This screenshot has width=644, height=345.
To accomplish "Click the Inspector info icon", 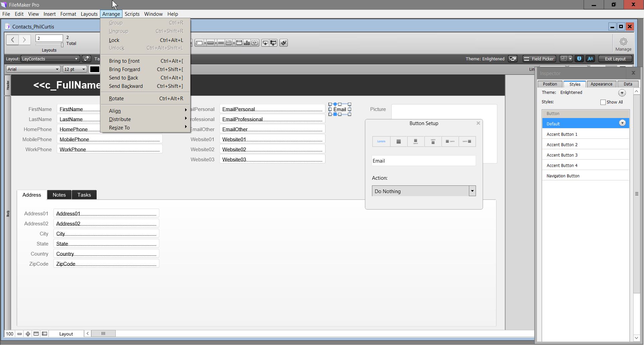I will [x=579, y=59].
